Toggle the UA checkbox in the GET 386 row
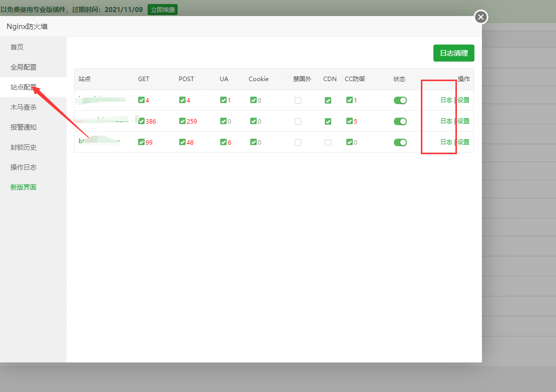 click(223, 121)
